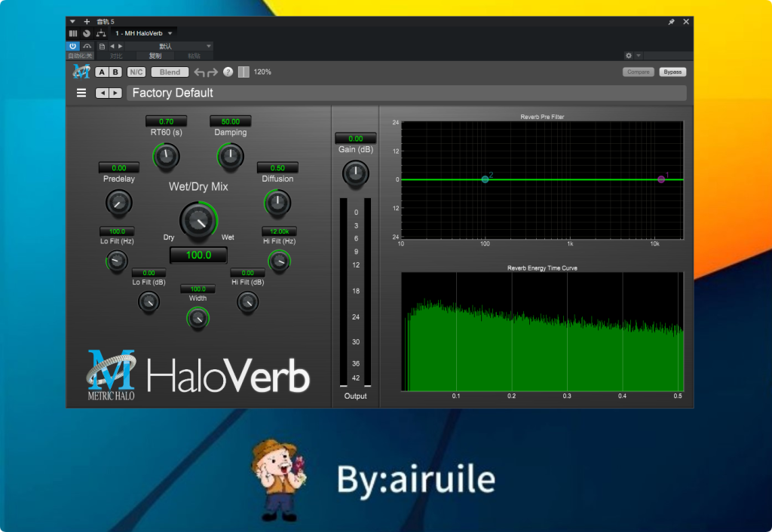This screenshot has height=532, width=772.
Task: Select state B
Action: 115,72
